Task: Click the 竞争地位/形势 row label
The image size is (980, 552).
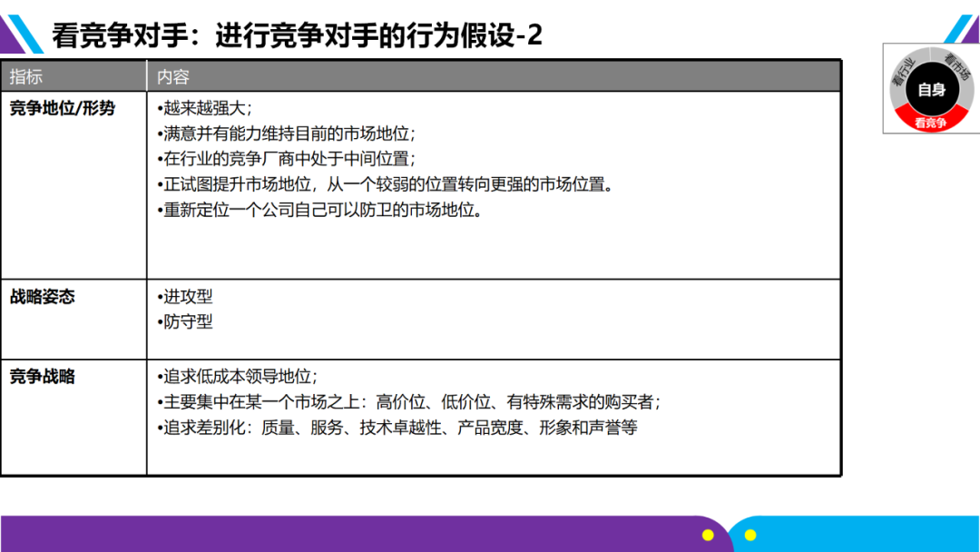Action: 63,108
